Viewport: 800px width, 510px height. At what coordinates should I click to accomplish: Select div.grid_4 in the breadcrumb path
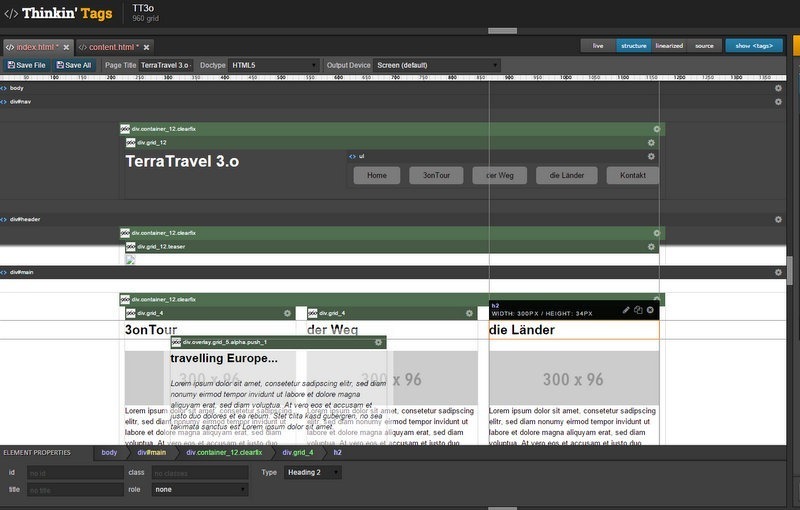[x=298, y=452]
